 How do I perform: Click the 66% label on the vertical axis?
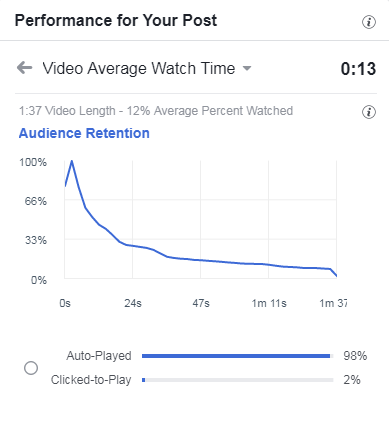coord(36,201)
